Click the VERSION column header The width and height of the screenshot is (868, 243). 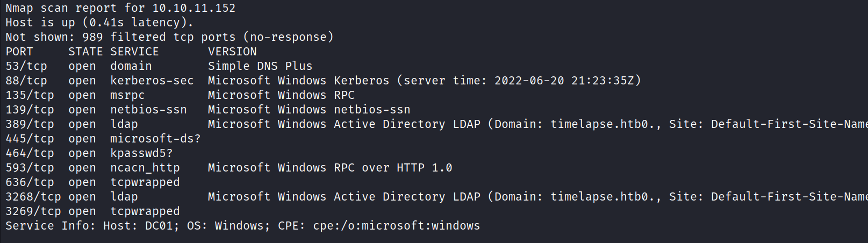(232, 52)
